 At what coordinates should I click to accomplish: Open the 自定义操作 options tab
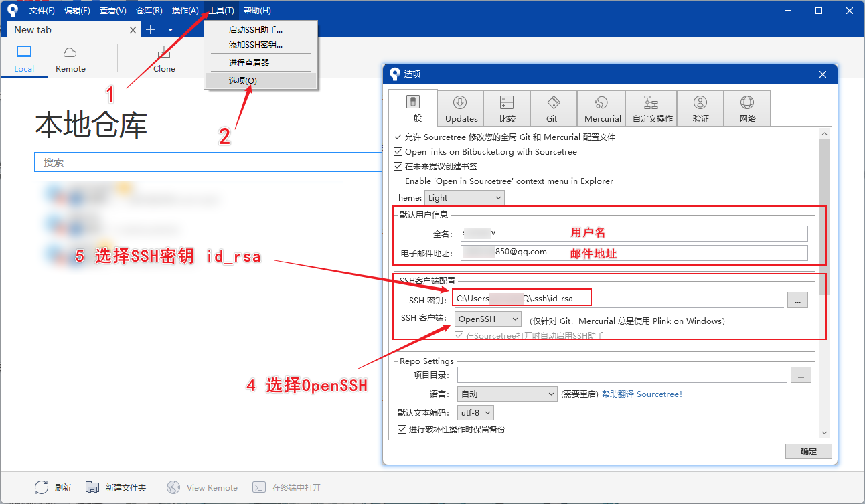pyautogui.click(x=651, y=108)
